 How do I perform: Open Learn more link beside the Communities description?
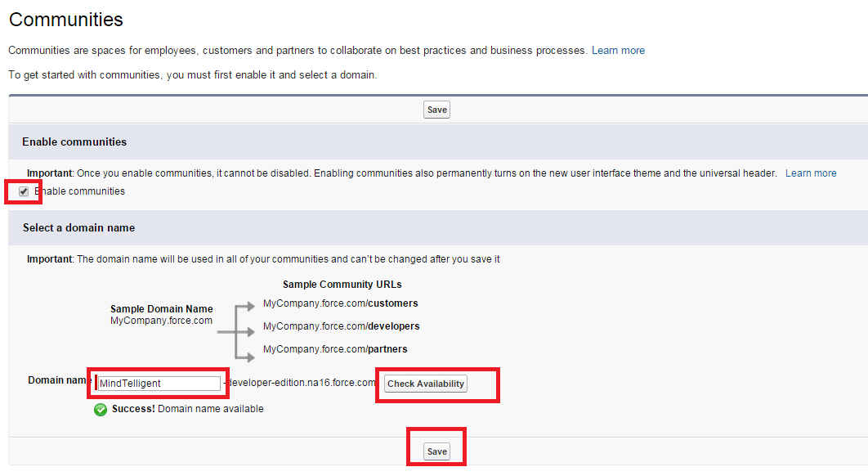(618, 51)
